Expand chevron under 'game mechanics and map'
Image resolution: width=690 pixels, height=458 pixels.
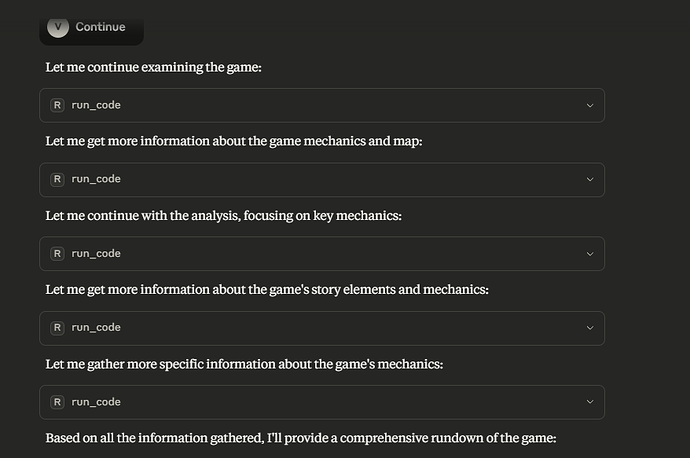tap(590, 180)
